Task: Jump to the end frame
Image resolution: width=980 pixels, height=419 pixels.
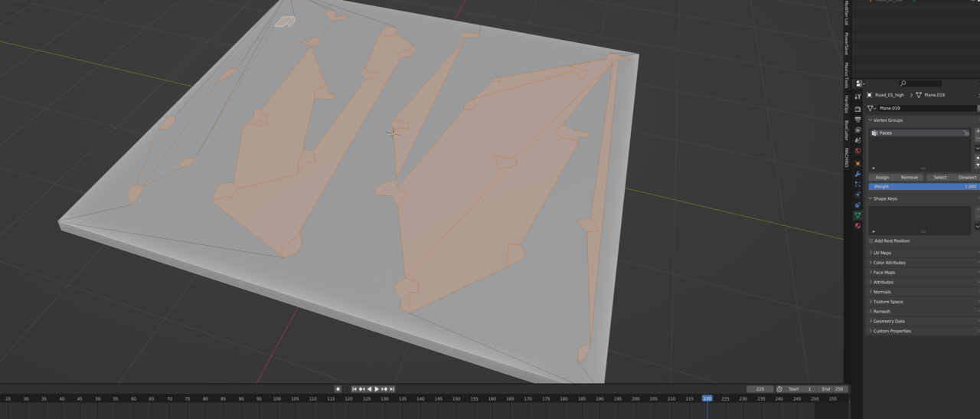Action: (392, 389)
